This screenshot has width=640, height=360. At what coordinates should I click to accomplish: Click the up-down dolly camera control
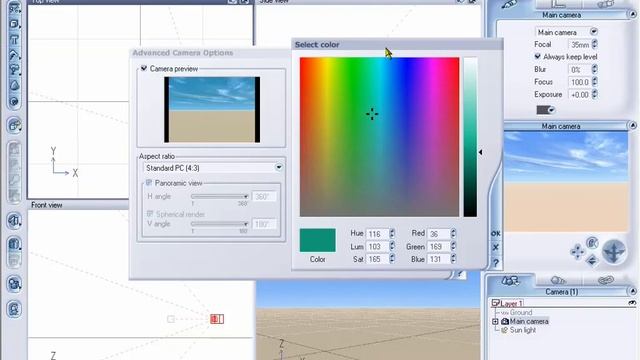[x=592, y=260]
